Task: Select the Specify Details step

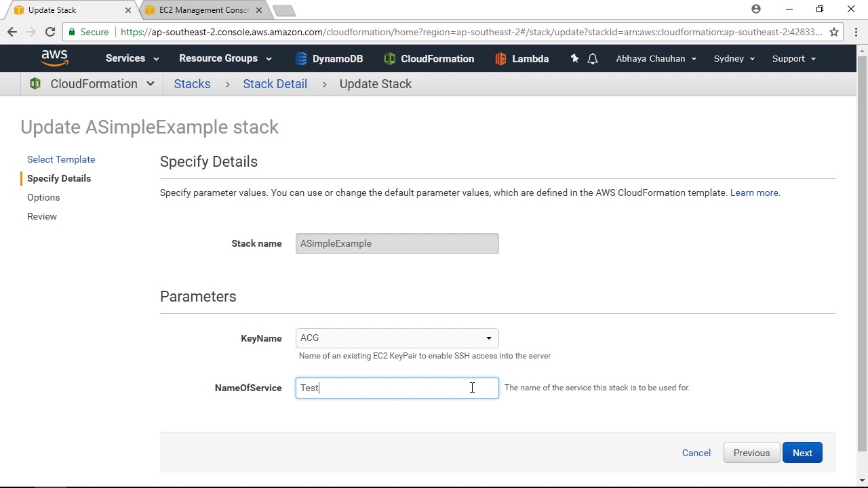Action: (59, 178)
